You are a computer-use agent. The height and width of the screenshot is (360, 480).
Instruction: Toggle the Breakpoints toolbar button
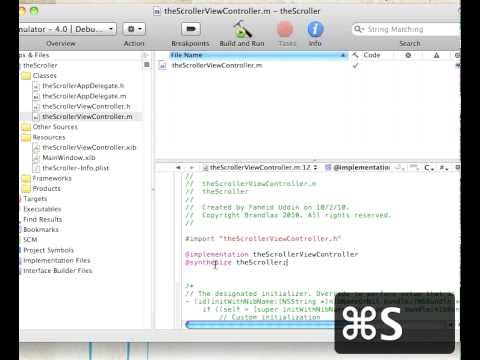pos(191,29)
